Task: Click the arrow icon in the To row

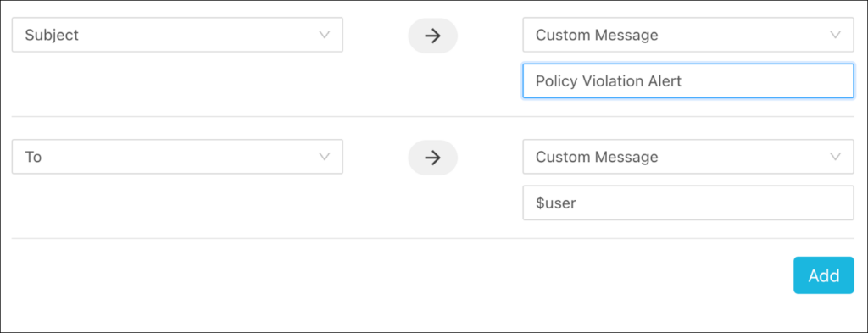Action: pos(432,158)
